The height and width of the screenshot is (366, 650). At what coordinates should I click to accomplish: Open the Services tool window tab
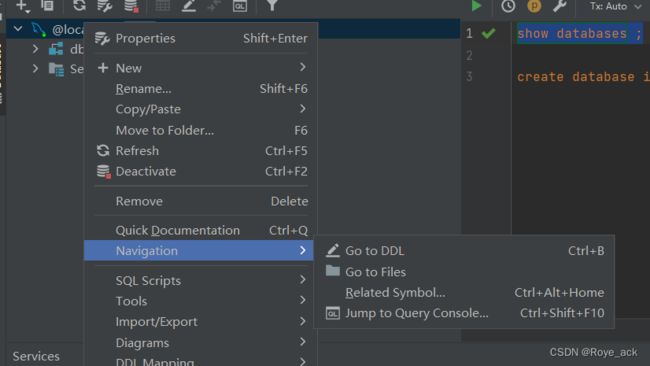click(x=36, y=356)
